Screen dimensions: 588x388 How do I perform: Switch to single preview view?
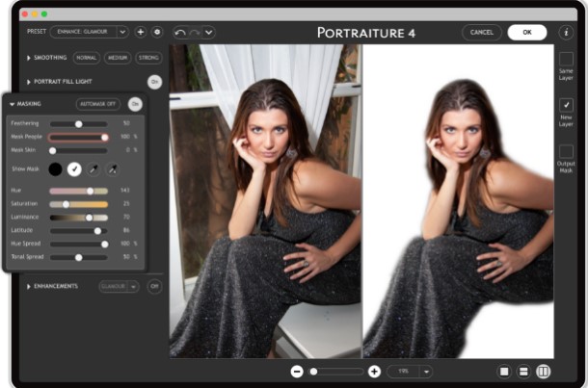point(504,372)
